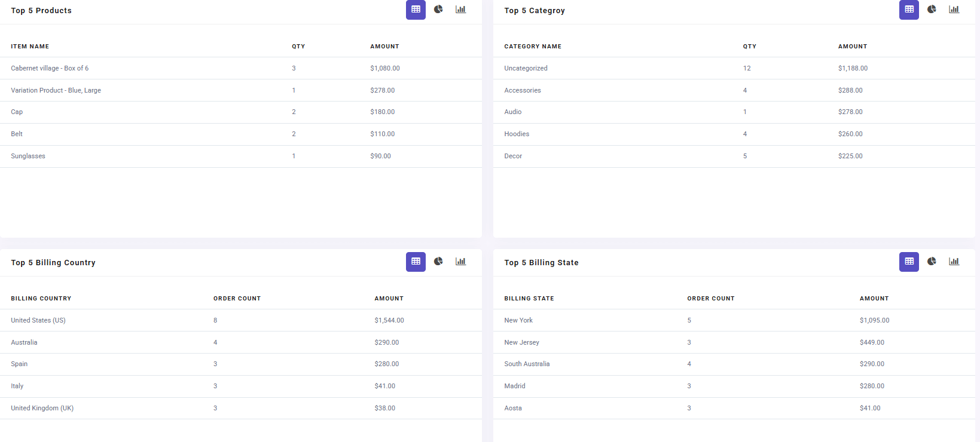Click the $110.00 Belt amount
The image size is (980, 442).
[x=383, y=134]
